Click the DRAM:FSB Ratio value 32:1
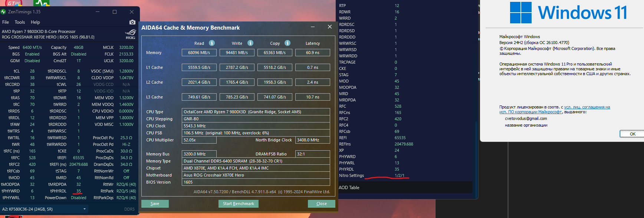 pos(313,154)
